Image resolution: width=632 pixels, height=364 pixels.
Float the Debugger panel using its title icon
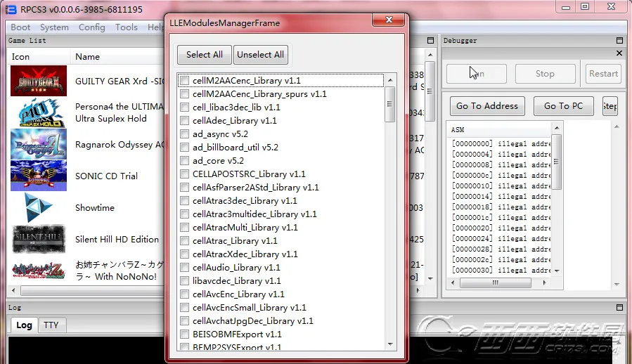point(619,40)
